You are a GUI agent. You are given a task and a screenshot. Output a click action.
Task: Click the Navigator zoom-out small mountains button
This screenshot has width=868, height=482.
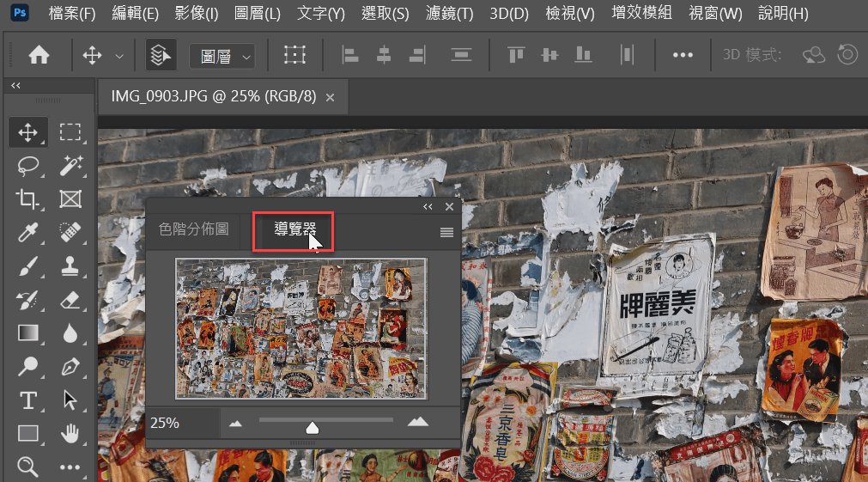coord(236,424)
